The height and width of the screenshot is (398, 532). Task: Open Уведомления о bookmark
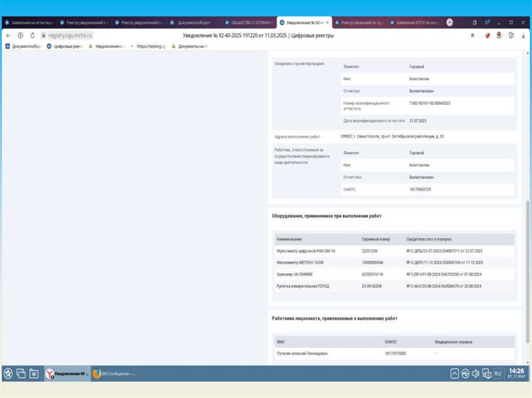[106, 46]
